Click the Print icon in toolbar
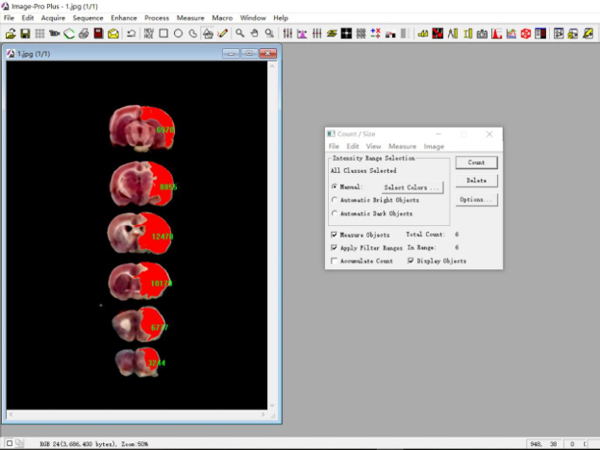This screenshot has height=450, width=600. click(84, 33)
